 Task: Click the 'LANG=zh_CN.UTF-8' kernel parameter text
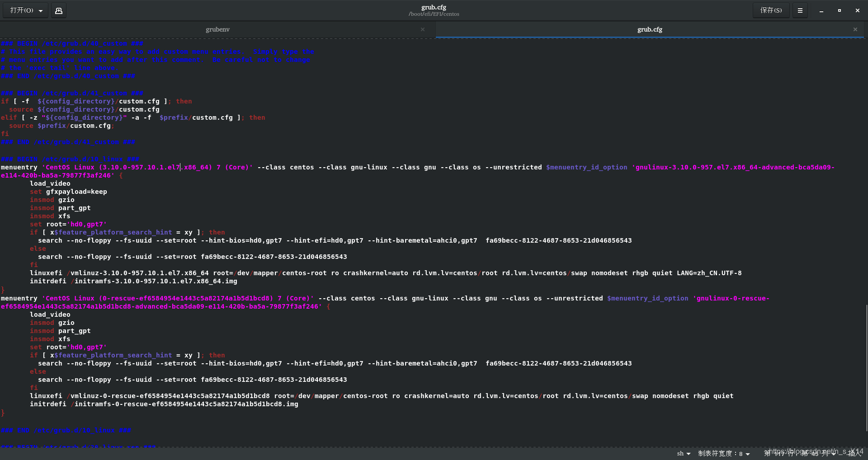click(x=709, y=273)
